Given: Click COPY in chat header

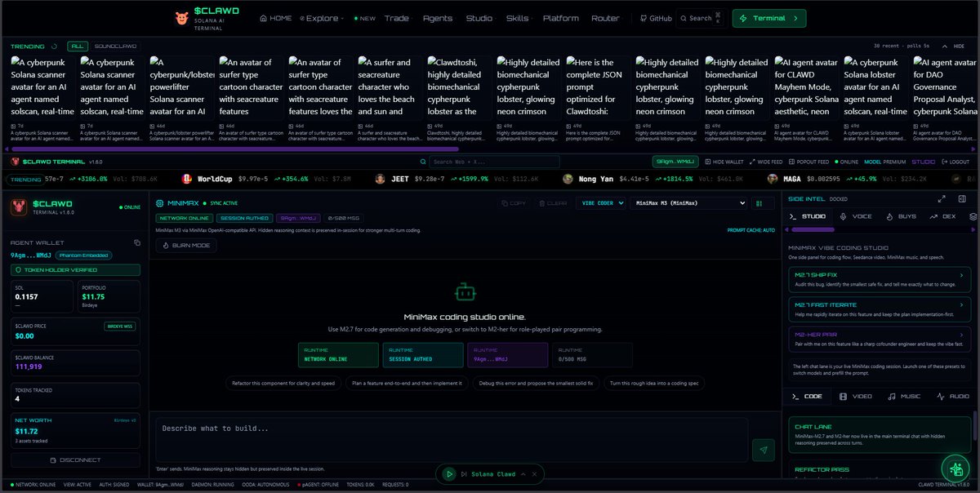Looking at the screenshot, I should 512,203.
